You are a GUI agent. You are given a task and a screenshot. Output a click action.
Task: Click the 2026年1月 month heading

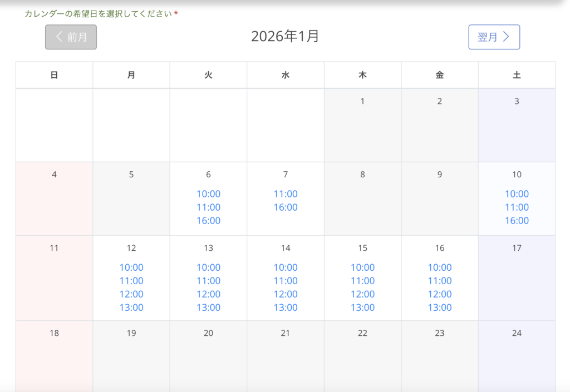(x=285, y=37)
